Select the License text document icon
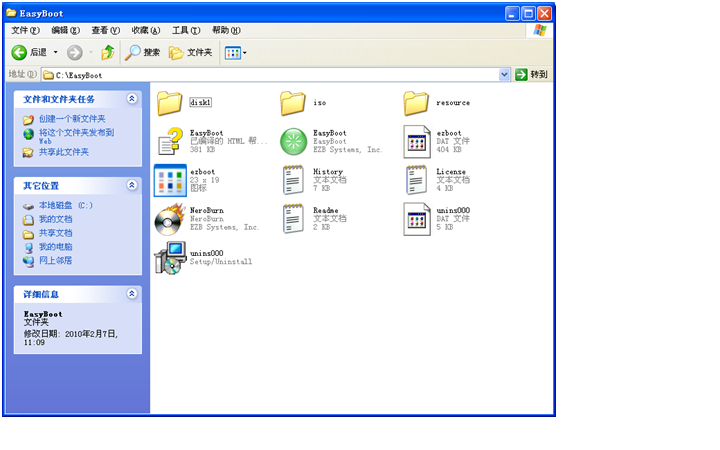 pyautogui.click(x=416, y=180)
